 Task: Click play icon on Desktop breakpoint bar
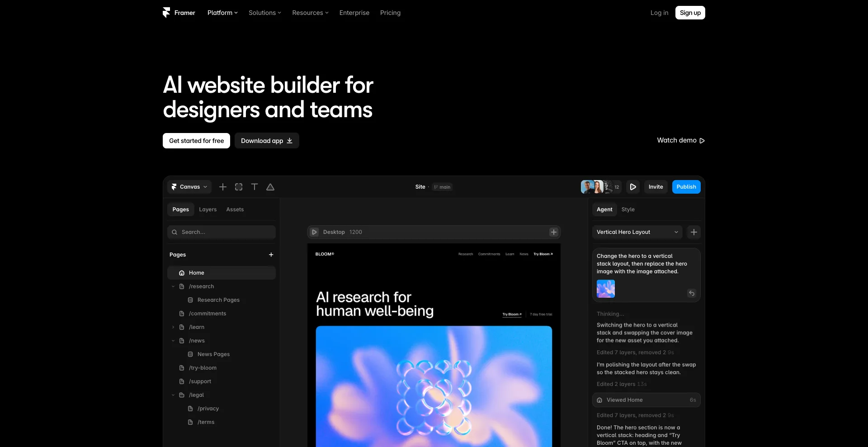pyautogui.click(x=314, y=232)
